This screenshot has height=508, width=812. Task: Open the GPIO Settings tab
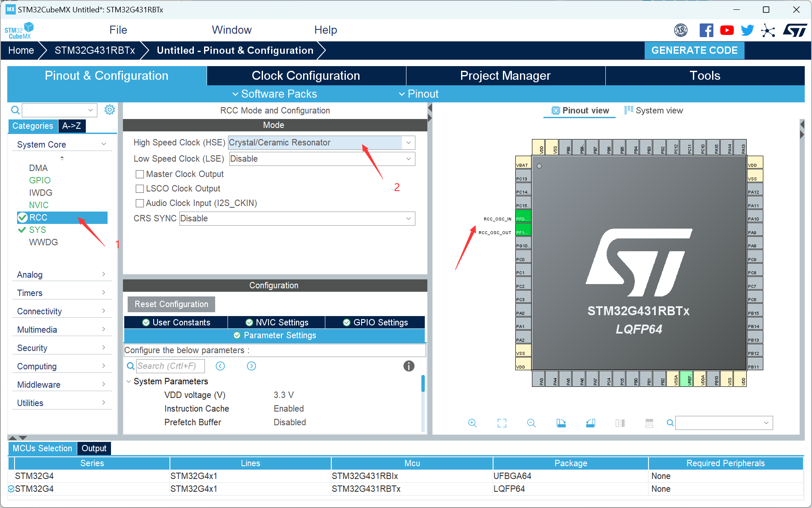click(375, 322)
